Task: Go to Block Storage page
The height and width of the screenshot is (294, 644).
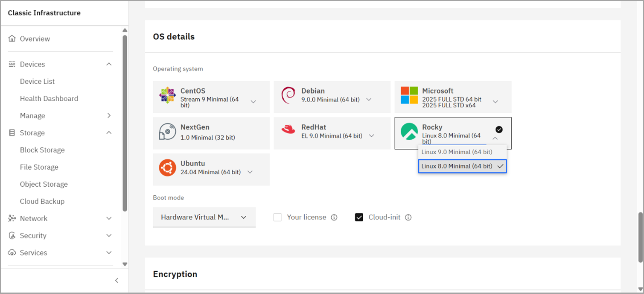Action: click(x=42, y=150)
